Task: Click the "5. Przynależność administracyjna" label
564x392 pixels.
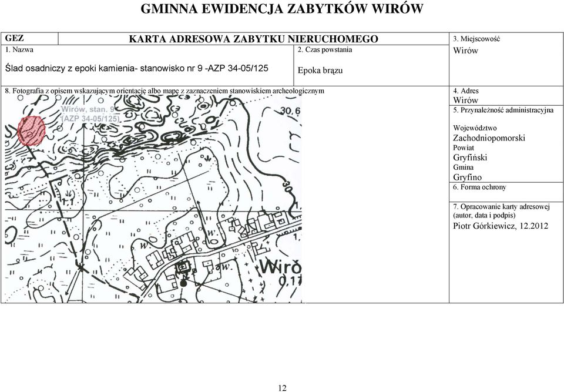Action: pos(503,110)
